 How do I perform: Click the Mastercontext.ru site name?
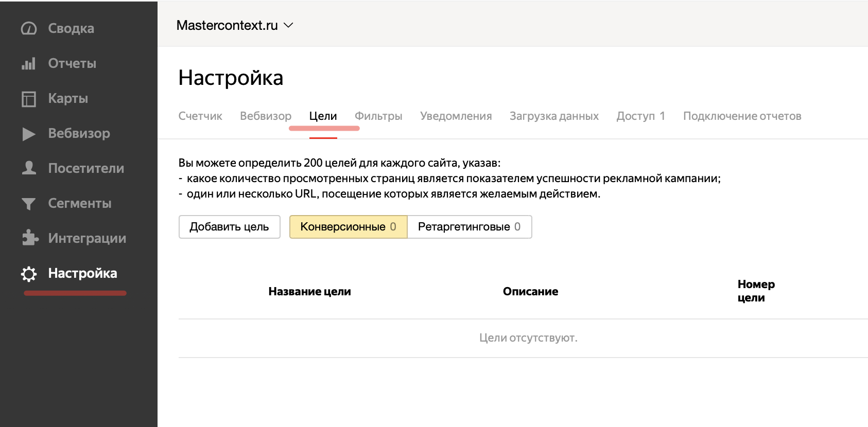click(227, 25)
